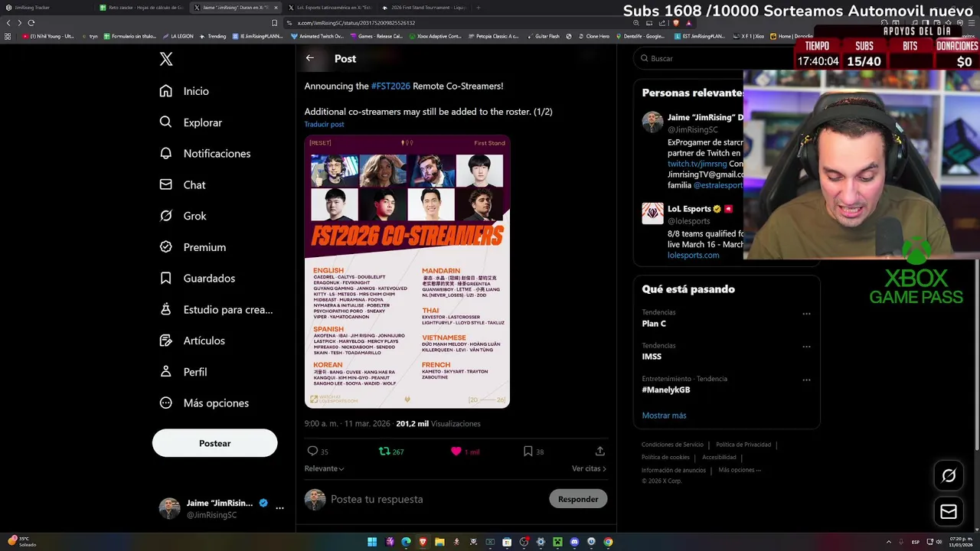
Task: Open the Windows Start menu
Action: point(372,542)
